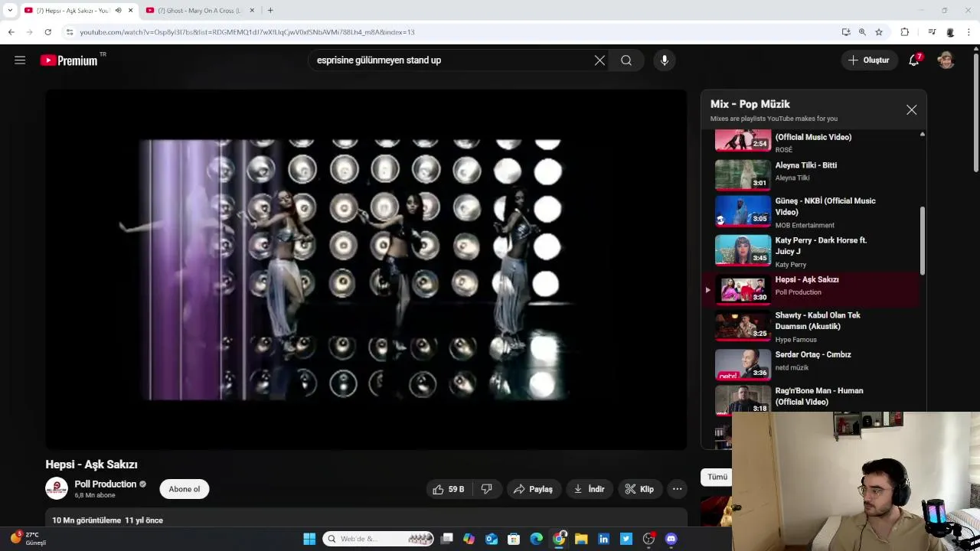Close the Hepsi - Aşk Sakızı browser tab
The width and height of the screenshot is (980, 551).
pyautogui.click(x=130, y=11)
